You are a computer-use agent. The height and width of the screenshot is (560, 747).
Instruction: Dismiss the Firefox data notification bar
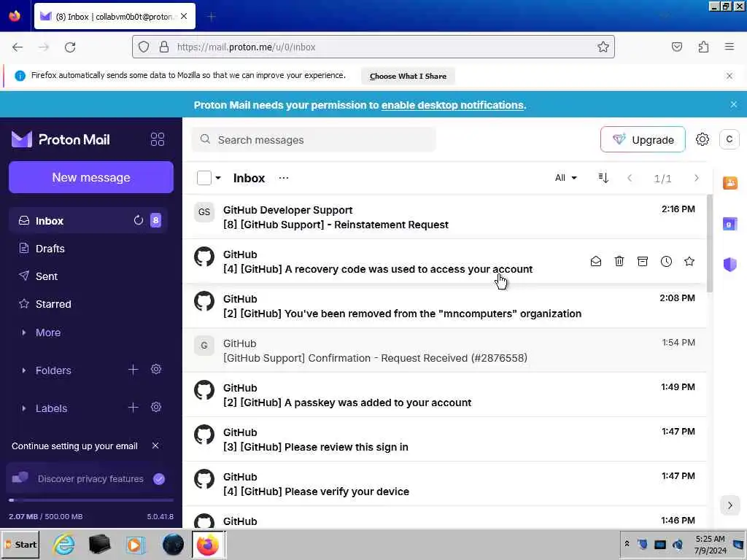click(729, 76)
